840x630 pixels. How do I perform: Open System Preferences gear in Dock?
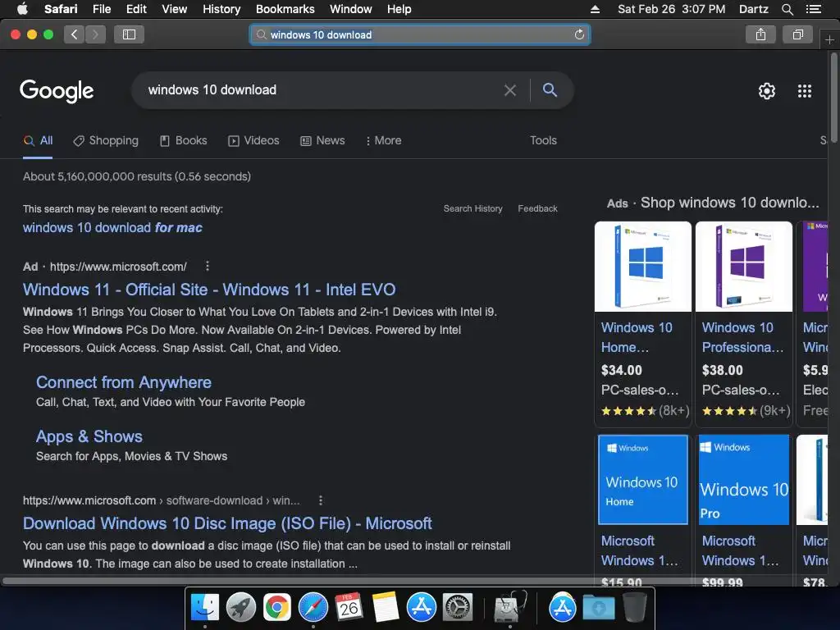[457, 608]
